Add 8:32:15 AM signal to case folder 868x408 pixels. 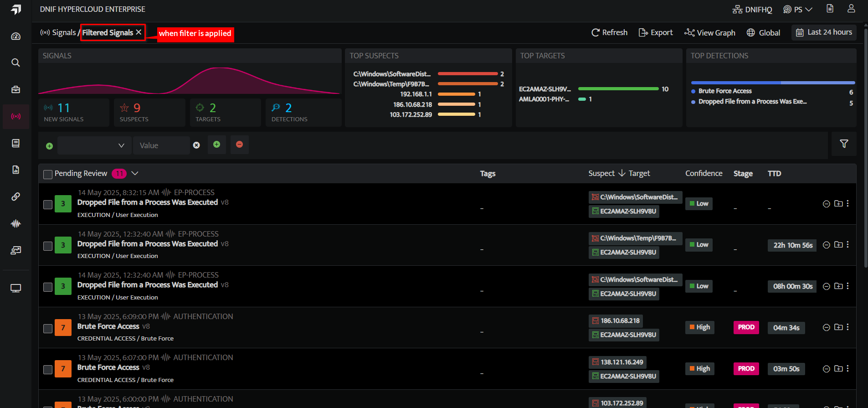pos(838,204)
